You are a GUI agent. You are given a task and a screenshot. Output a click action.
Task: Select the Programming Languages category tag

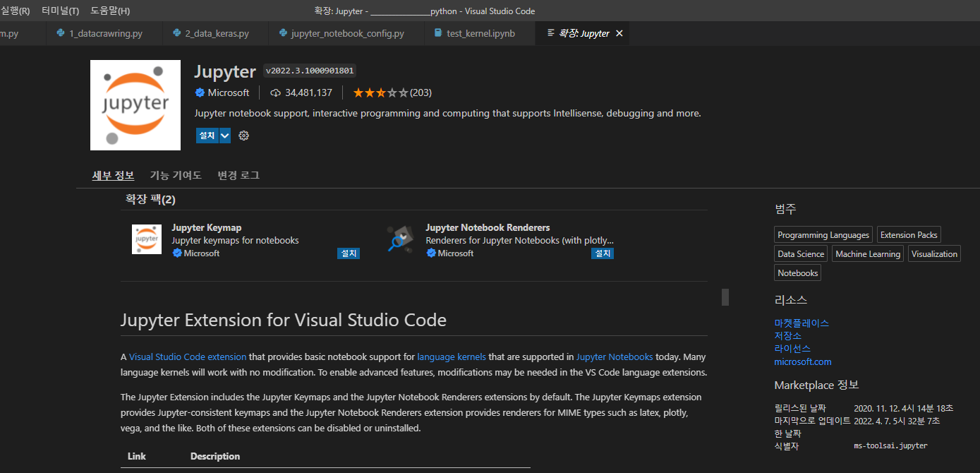(x=823, y=235)
